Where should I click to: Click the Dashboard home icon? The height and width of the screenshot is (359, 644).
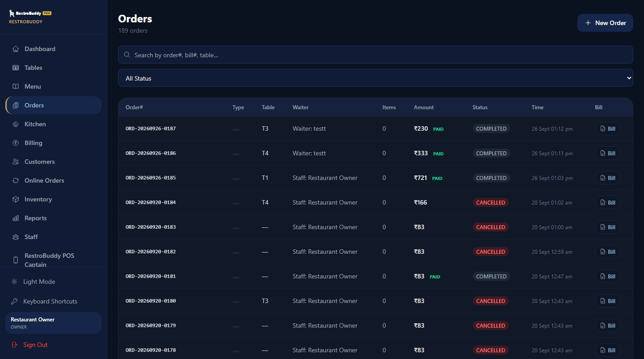click(16, 49)
